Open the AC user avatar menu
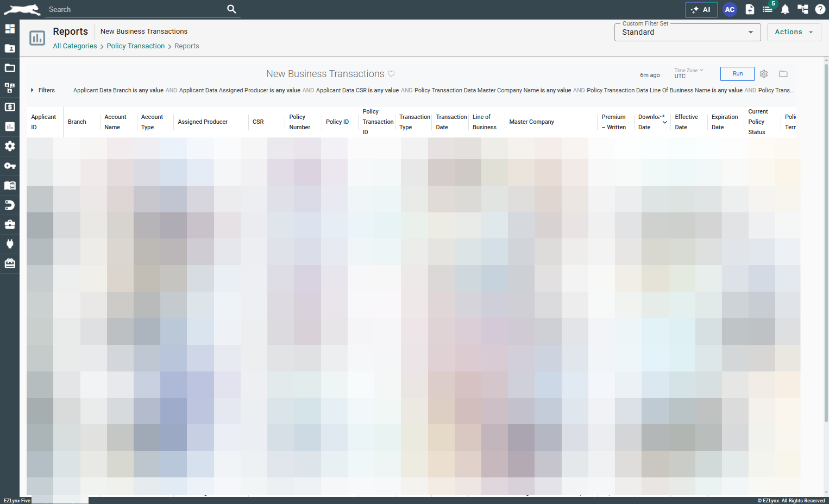 pyautogui.click(x=730, y=9)
